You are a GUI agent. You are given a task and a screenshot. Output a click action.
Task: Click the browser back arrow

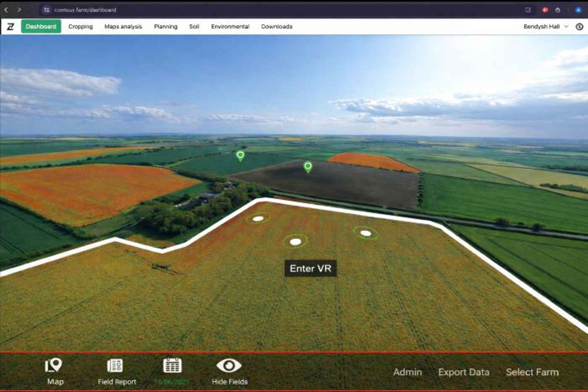(6, 10)
